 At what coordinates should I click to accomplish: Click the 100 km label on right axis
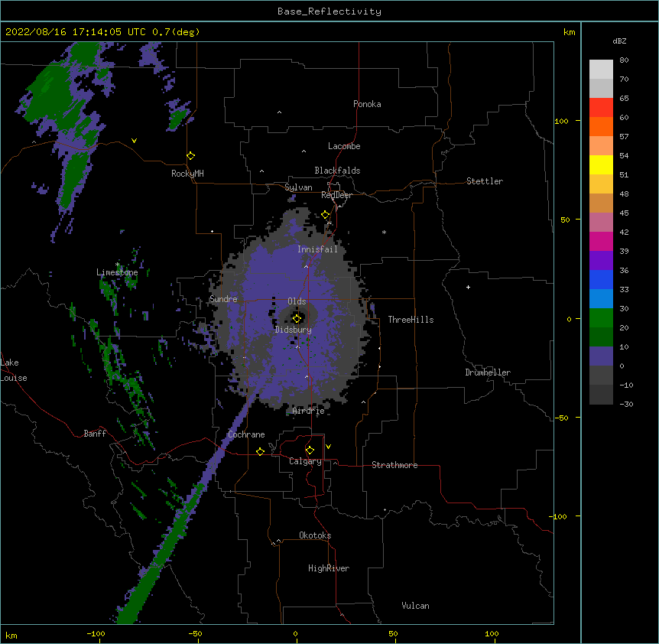click(x=561, y=121)
